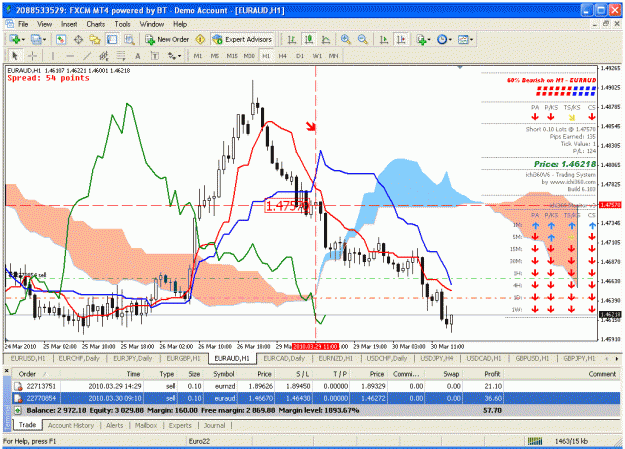Click the Balance summary row
This screenshot has height=449, width=625.
pos(316,410)
